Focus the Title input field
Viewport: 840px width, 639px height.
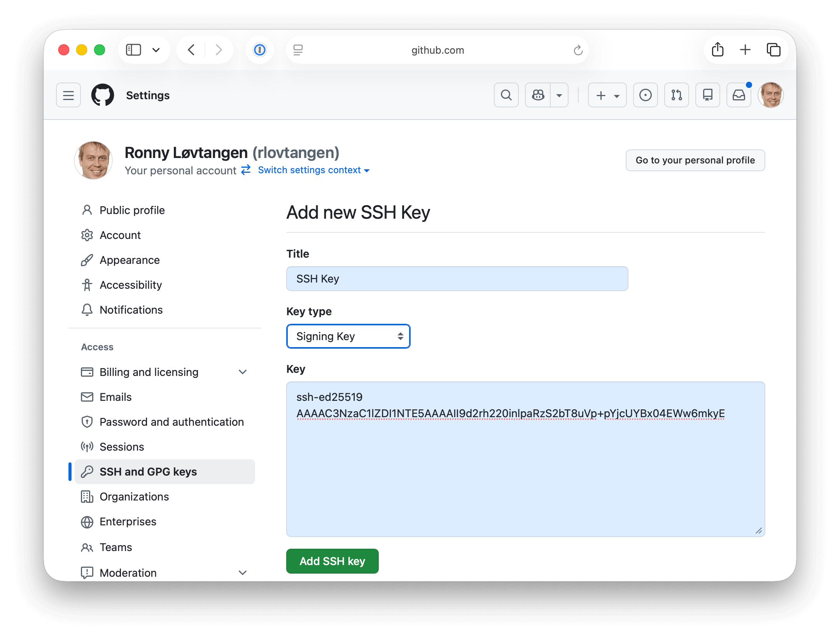(x=457, y=279)
